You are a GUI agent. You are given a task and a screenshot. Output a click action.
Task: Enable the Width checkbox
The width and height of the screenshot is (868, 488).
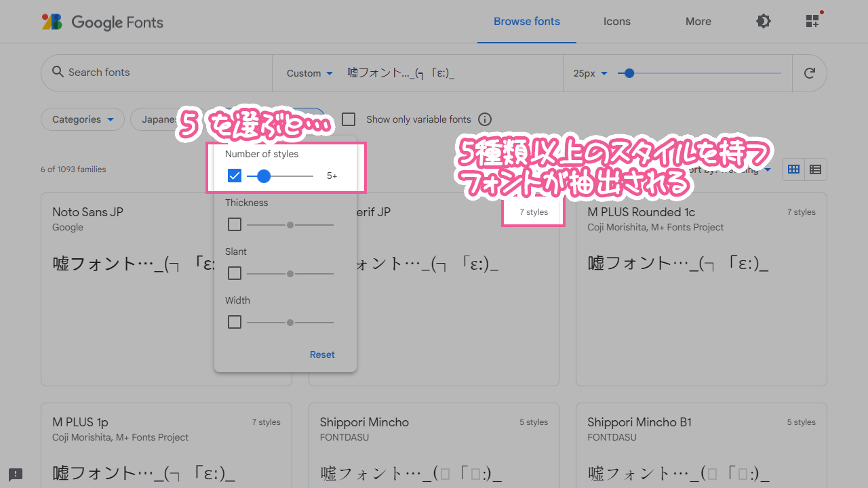coord(235,322)
